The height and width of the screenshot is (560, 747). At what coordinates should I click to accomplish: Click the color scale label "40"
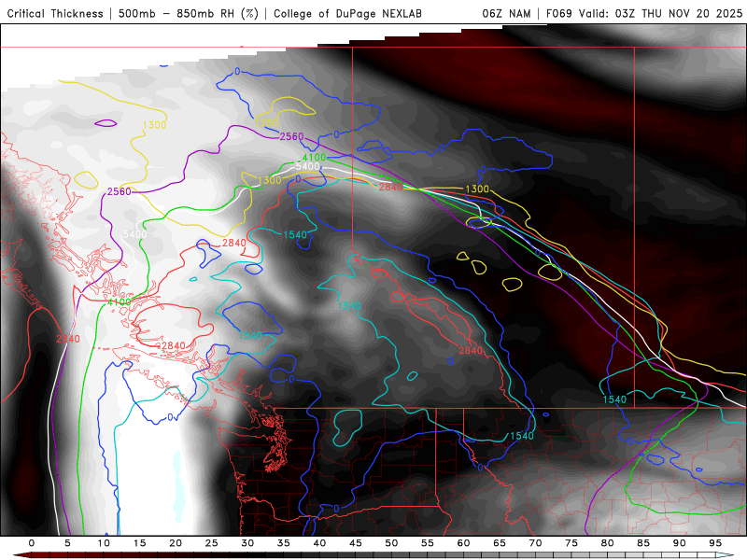[x=319, y=543]
